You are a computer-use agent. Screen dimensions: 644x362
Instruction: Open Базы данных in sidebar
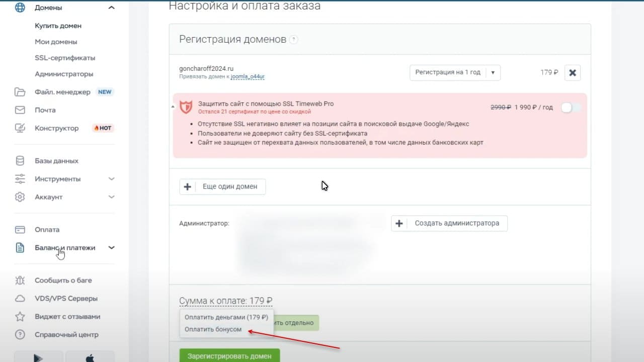[56, 161]
